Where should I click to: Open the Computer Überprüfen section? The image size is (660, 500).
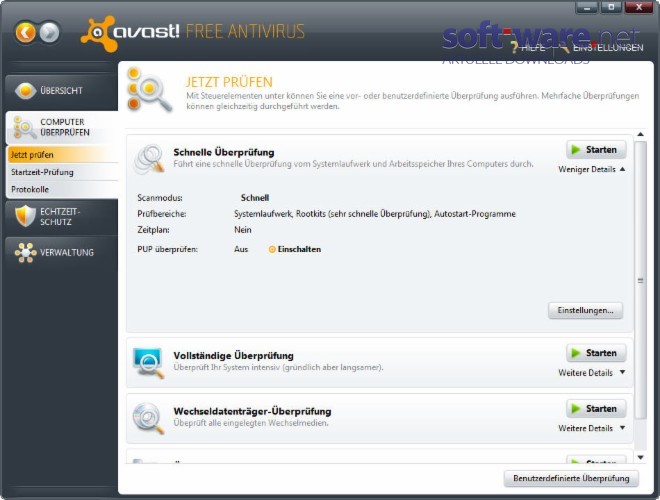[x=62, y=127]
